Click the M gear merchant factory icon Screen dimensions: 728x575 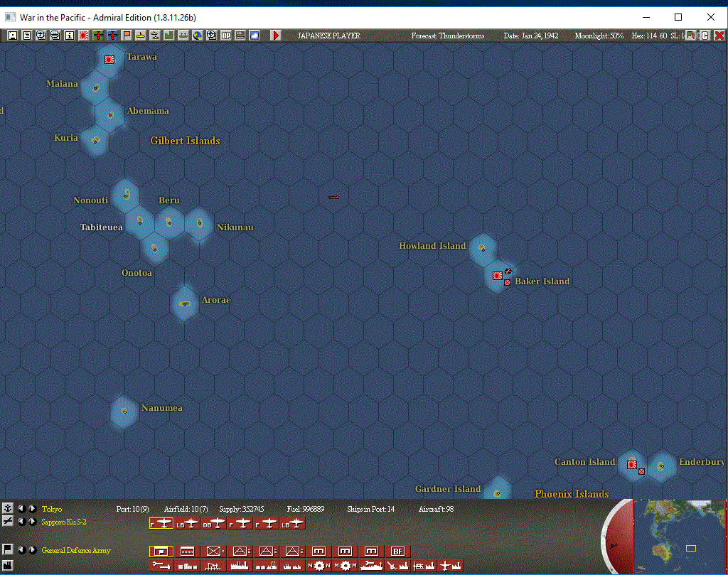pos(345,565)
